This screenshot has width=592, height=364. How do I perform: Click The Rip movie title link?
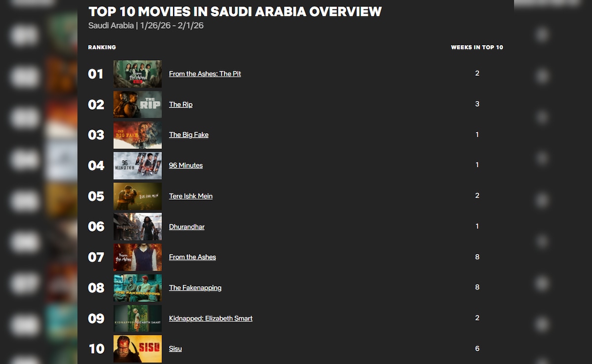click(181, 105)
